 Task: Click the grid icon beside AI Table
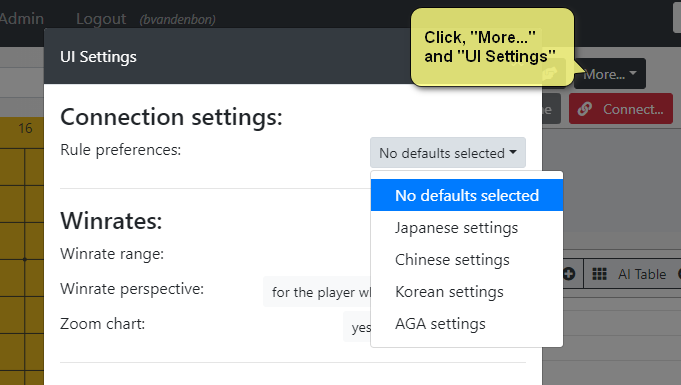pos(599,274)
